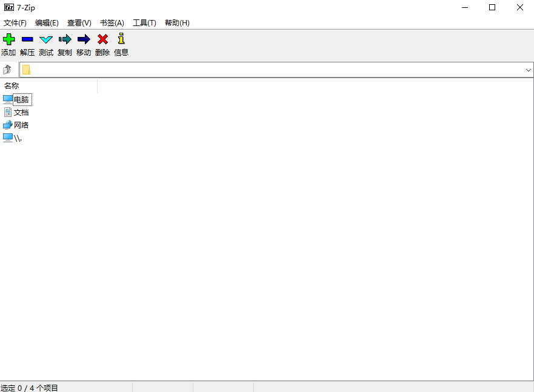Maximize the 7-Zip window

[492, 7]
